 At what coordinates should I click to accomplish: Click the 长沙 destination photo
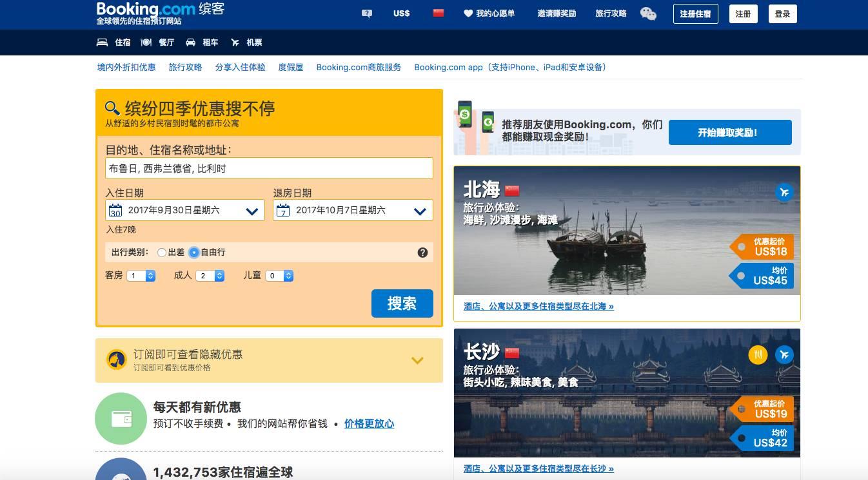click(627, 393)
